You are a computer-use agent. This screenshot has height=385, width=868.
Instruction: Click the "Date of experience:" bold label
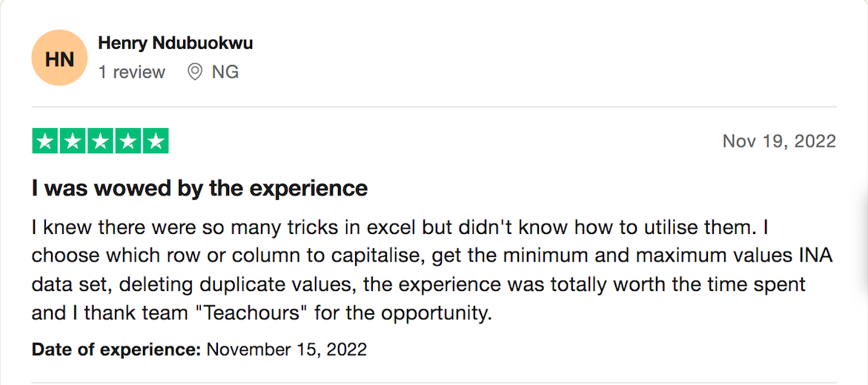[x=116, y=349]
